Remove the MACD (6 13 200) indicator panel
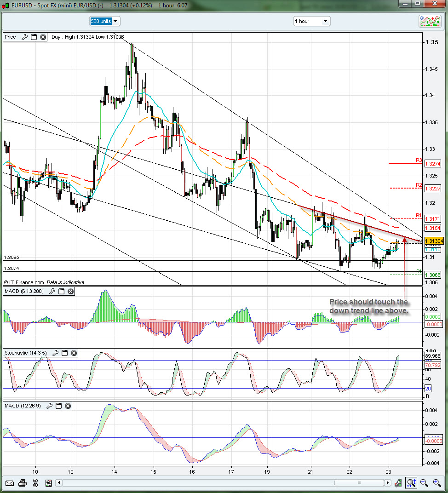The height and width of the screenshot is (493, 448). click(x=70, y=291)
